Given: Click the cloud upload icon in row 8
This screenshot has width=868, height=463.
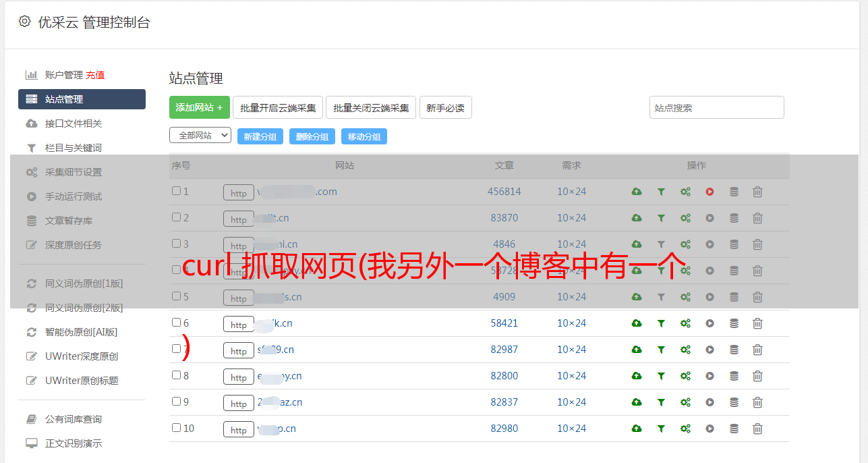Looking at the screenshot, I should tap(637, 376).
